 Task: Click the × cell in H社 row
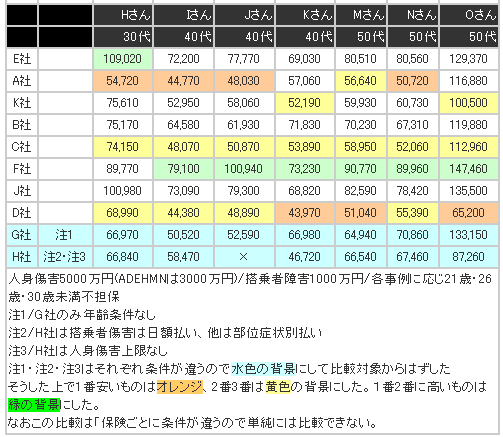click(244, 257)
